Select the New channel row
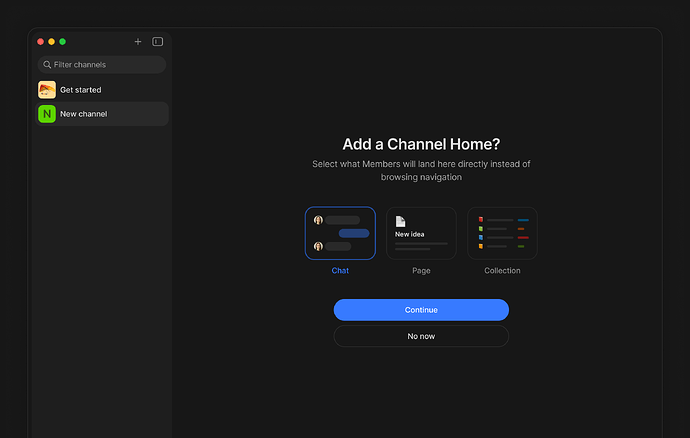690x438 pixels. pyautogui.click(x=102, y=114)
